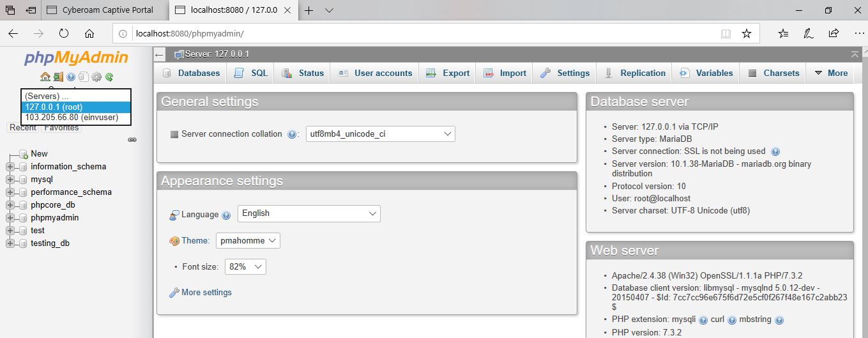
Task: Click the help icon right of mbstring
Action: tap(779, 320)
